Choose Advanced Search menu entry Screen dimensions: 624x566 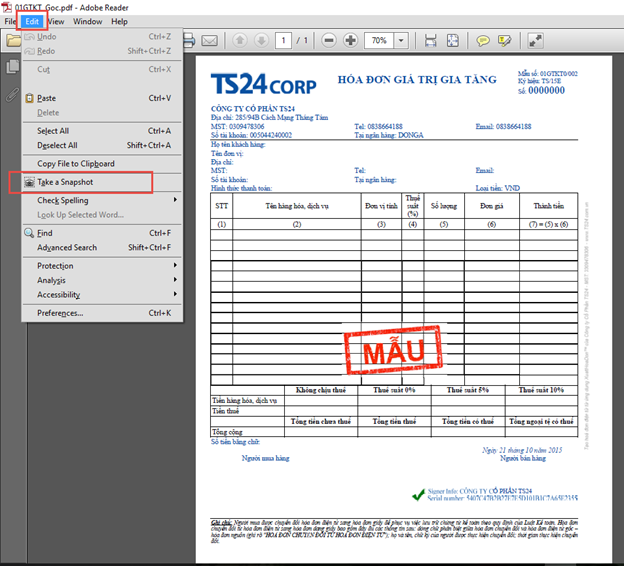(x=102, y=248)
